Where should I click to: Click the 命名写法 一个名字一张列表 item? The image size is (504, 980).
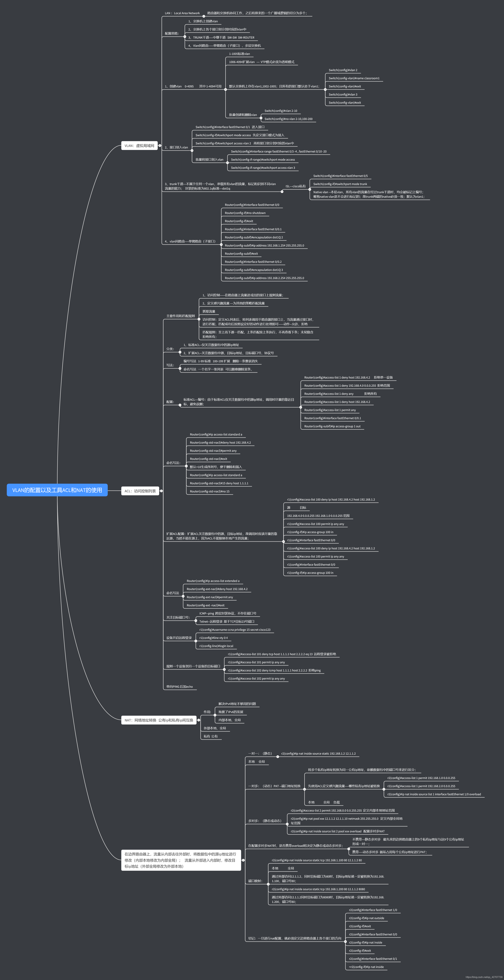tap(218, 369)
